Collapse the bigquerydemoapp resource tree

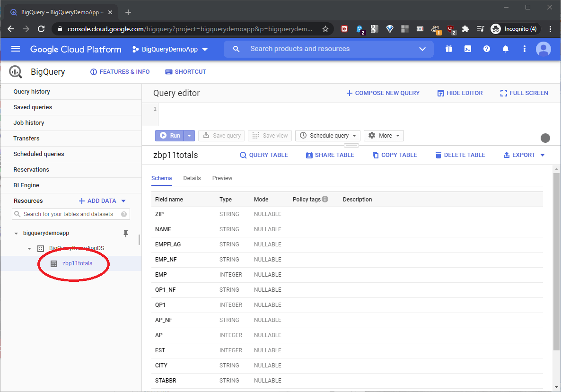tap(17, 233)
